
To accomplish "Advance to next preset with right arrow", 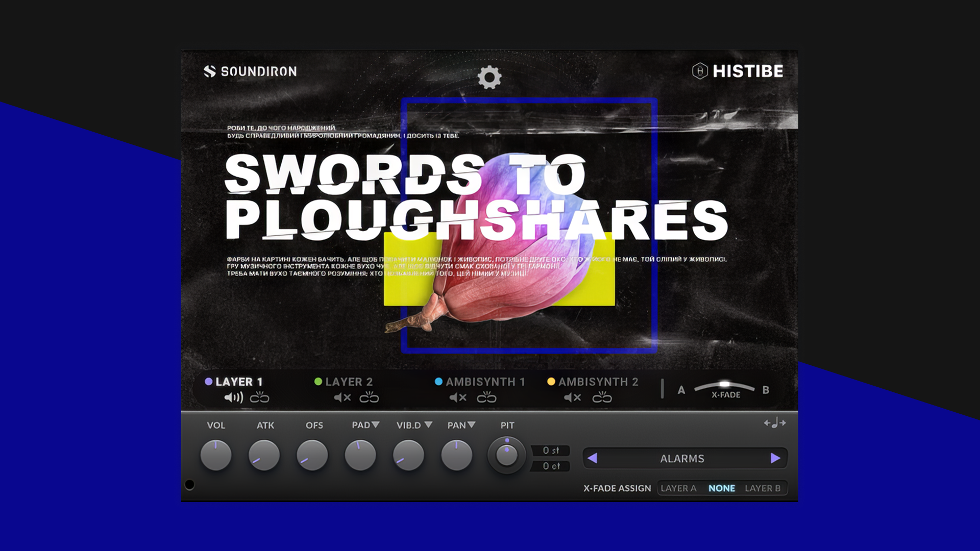I will coord(776,458).
